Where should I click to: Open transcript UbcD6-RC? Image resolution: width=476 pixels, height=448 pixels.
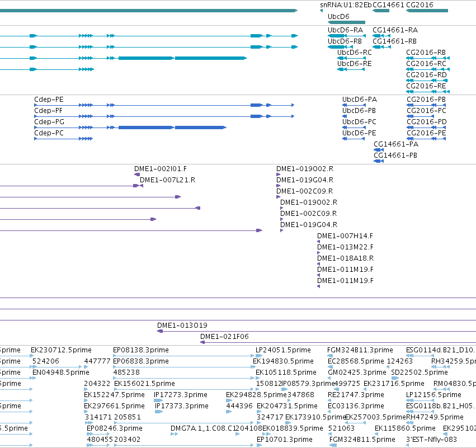(x=354, y=53)
